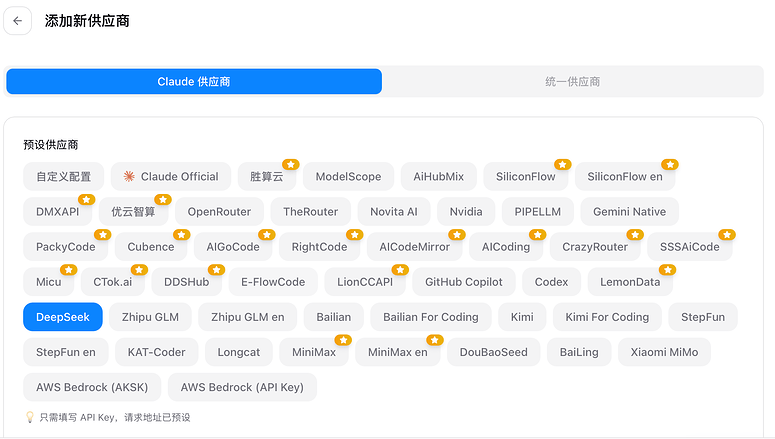Choose the Codex provider
The width and height of the screenshot is (775, 439).
(552, 282)
